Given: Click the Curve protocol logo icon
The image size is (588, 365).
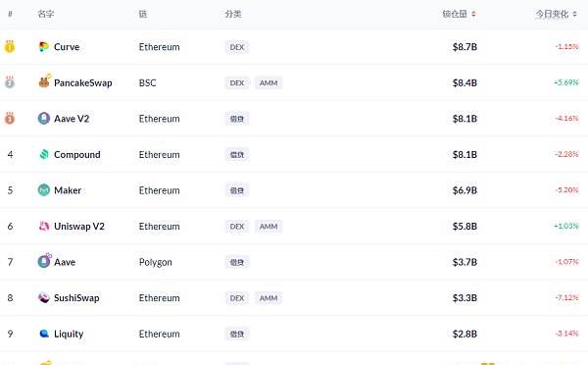Looking at the screenshot, I should (x=43, y=46).
